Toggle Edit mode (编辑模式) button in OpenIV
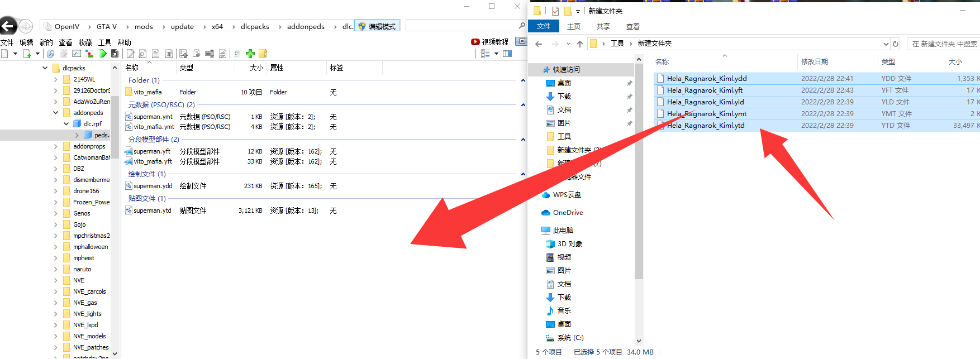Viewport: 980px width, 359px height. [377, 26]
